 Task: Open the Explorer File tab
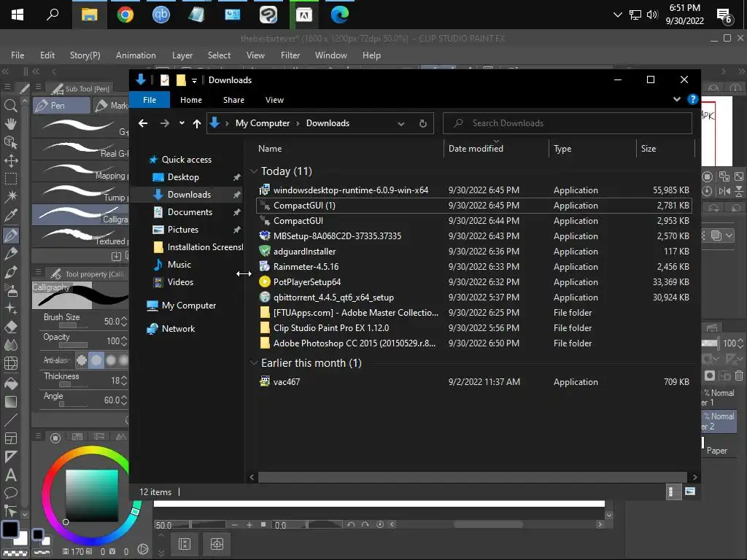tap(150, 100)
